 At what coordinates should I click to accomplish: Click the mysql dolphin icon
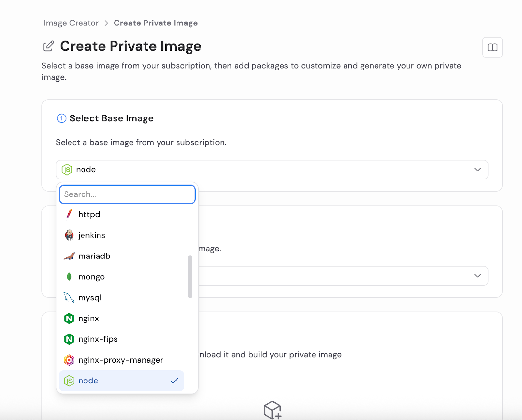[69, 298]
